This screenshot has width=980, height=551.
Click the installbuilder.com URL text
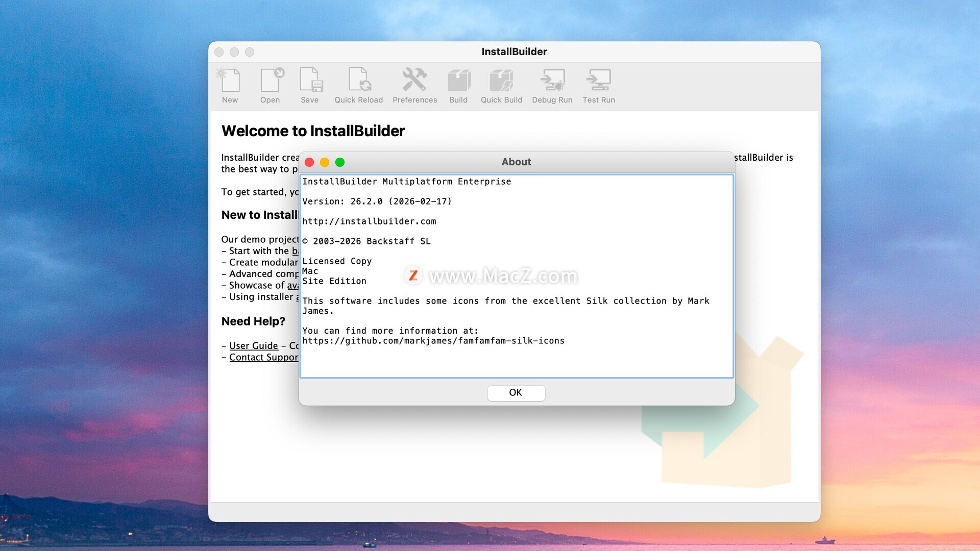(x=369, y=221)
